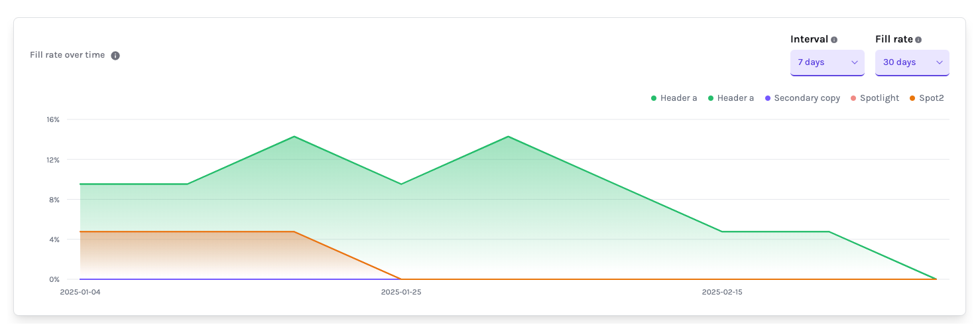Click the Fill rate over time title
The image size is (980, 331).
pos(68,55)
